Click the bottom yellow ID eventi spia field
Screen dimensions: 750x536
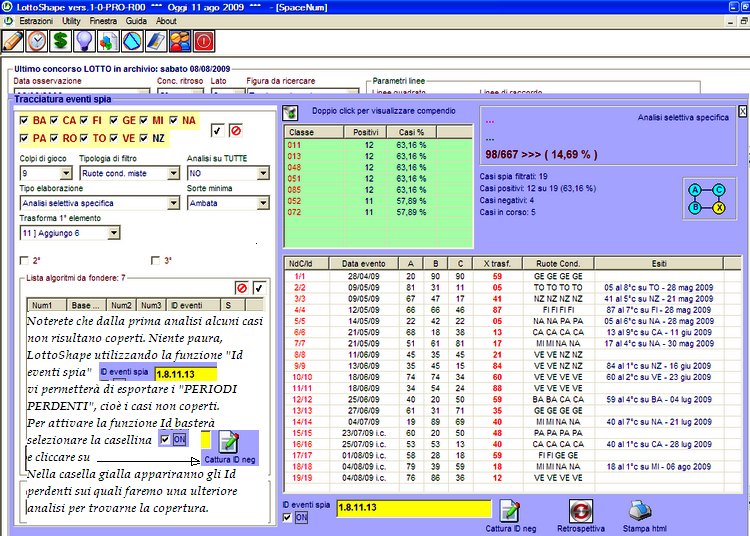tap(414, 508)
